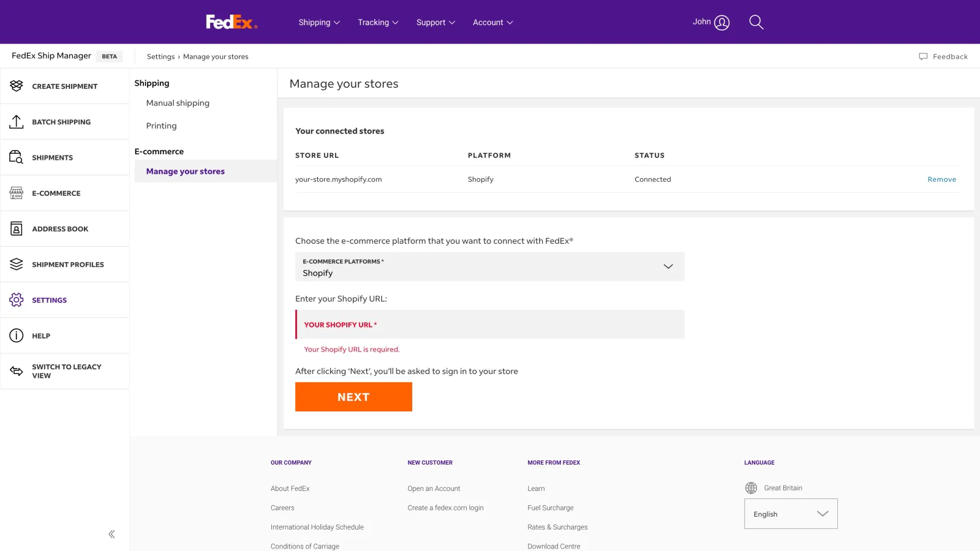Click the orange NEXT button
Screen dimensions: 980x551
point(353,397)
